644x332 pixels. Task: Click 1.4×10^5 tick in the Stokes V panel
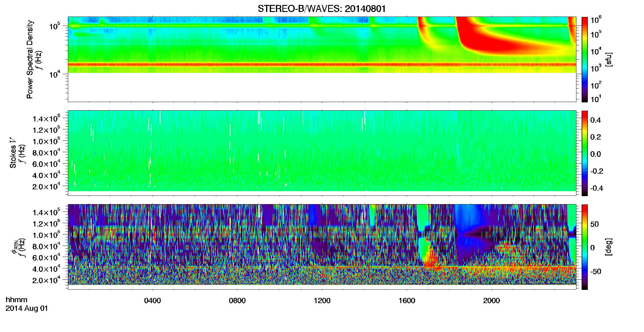click(x=46, y=119)
